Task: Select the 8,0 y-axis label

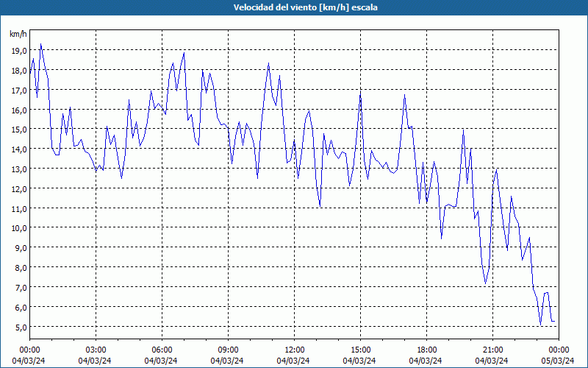Action: (21, 268)
